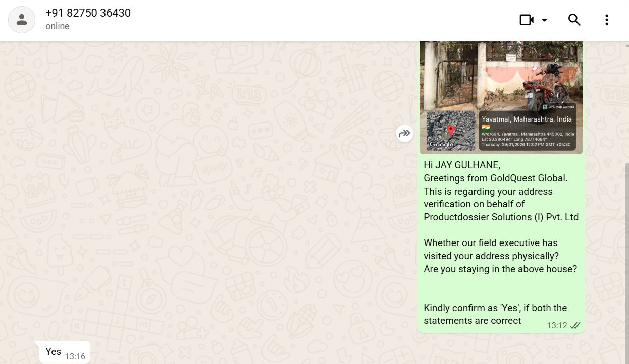Click the 13:16 timestamp on Yes message
Image resolution: width=629 pixels, height=364 pixels.
pyautogui.click(x=75, y=356)
